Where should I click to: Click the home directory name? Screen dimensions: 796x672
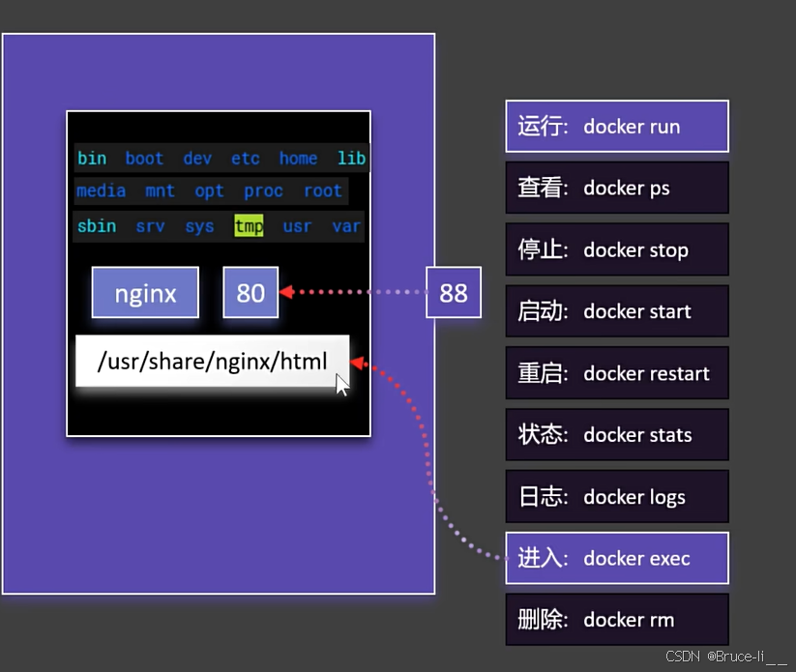coord(298,159)
